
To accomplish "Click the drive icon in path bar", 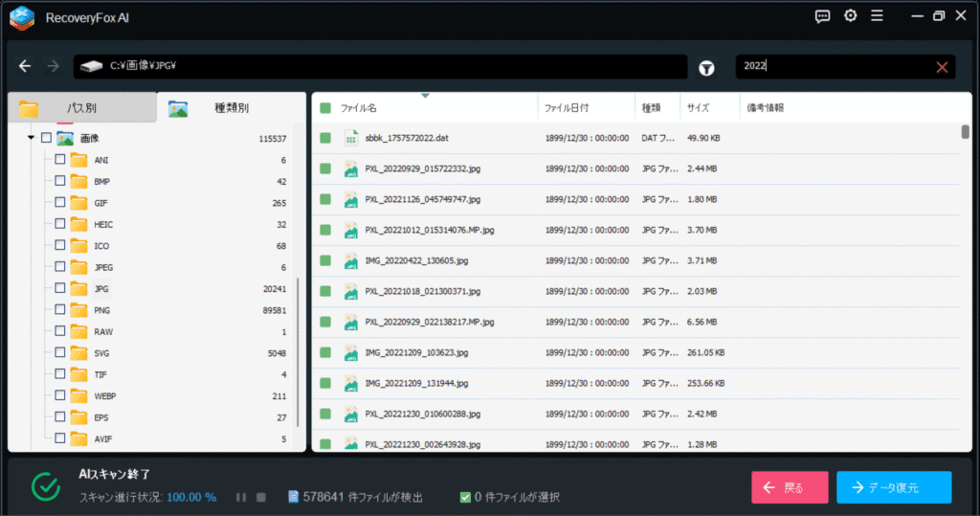I will 91,66.
